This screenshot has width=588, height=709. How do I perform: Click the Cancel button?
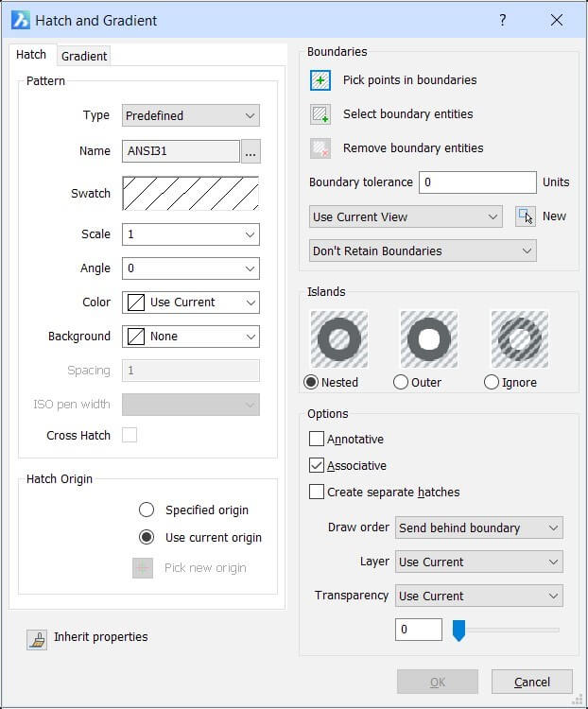pos(532,682)
